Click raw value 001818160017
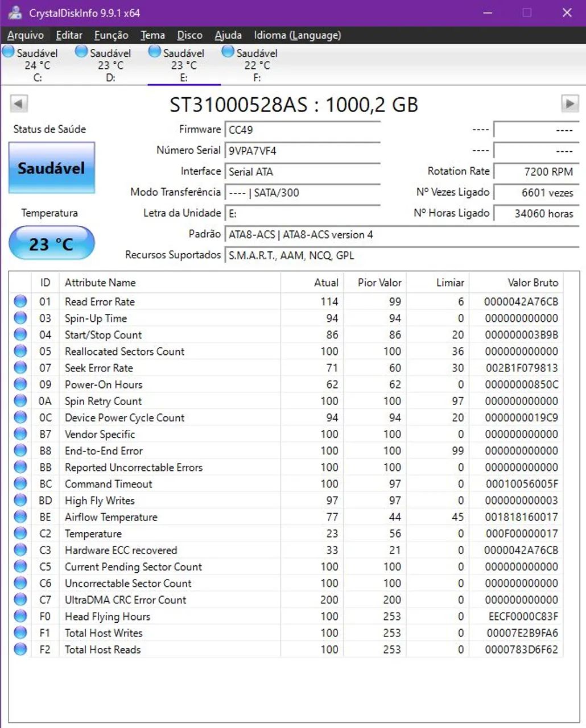Viewport: 586px width, 728px height. click(522, 517)
